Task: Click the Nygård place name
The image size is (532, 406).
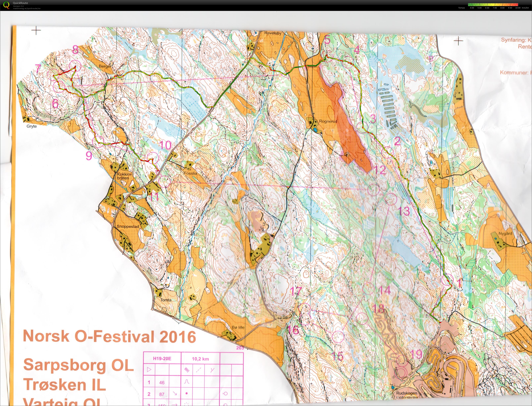Action: [505, 233]
